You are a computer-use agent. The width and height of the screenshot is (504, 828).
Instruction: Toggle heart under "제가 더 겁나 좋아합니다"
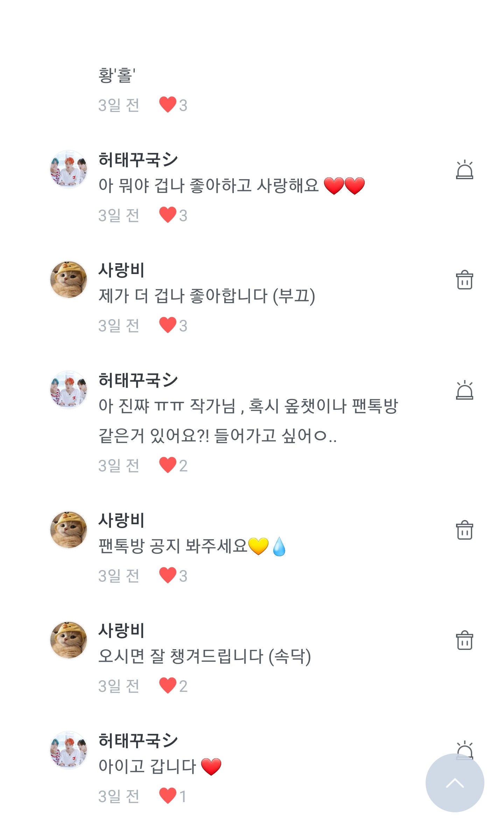(168, 325)
